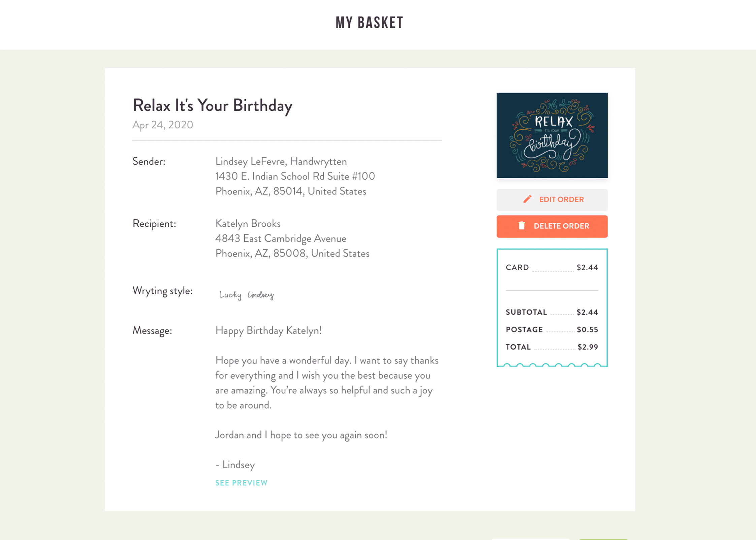The image size is (756, 540).
Task: Click the SUBTOTAL amount on the receipt
Action: (x=587, y=312)
